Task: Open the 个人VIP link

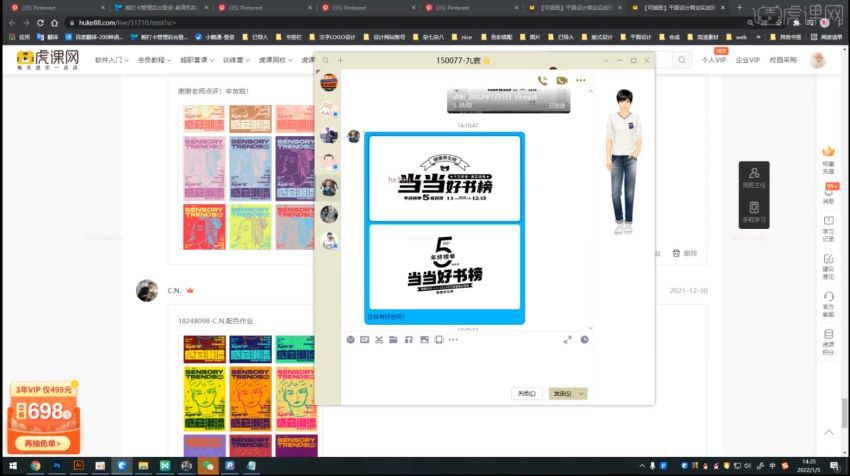Action: click(713, 60)
